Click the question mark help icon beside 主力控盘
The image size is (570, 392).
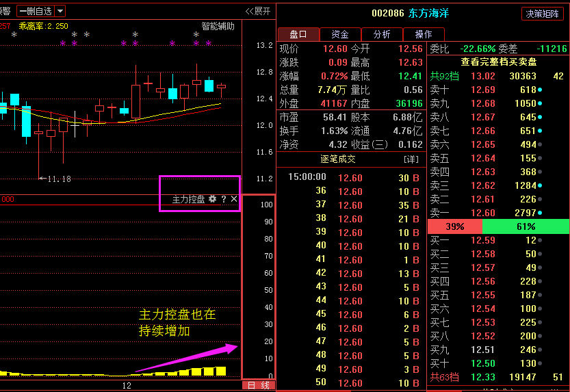[x=223, y=199]
